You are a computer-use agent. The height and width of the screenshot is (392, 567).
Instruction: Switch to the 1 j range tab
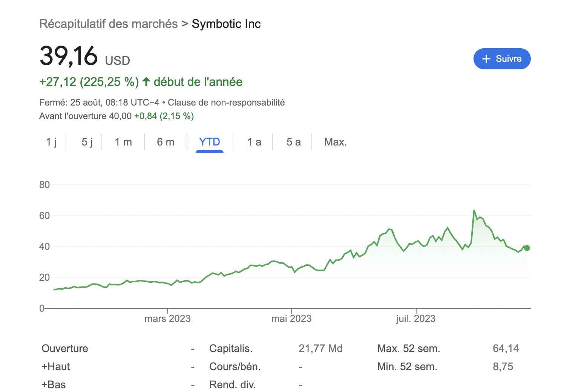51,142
